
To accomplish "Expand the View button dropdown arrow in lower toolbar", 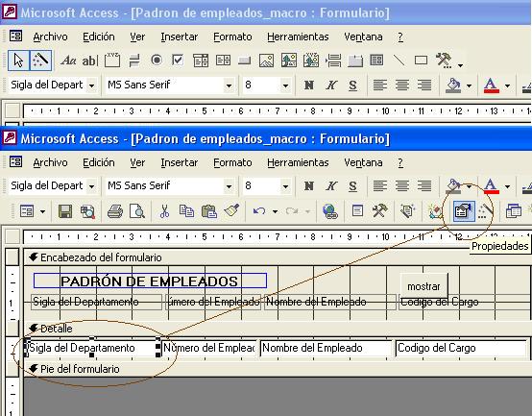I will point(43,211).
